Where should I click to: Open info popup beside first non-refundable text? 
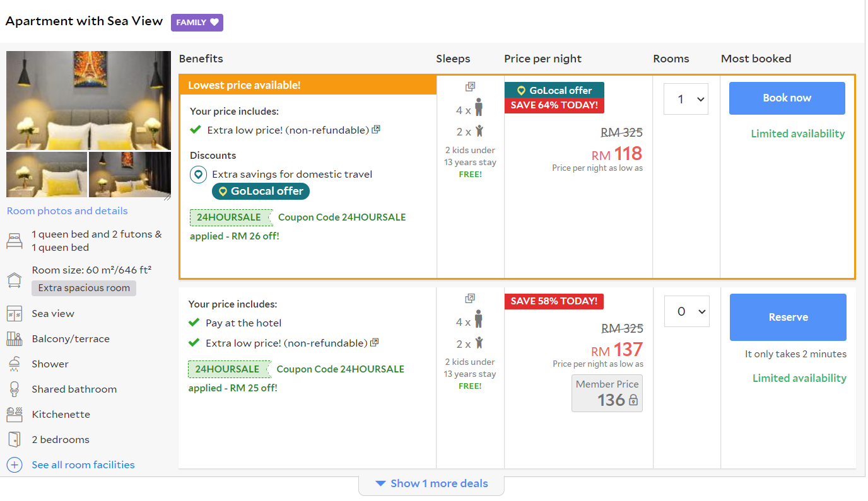pyautogui.click(x=376, y=130)
